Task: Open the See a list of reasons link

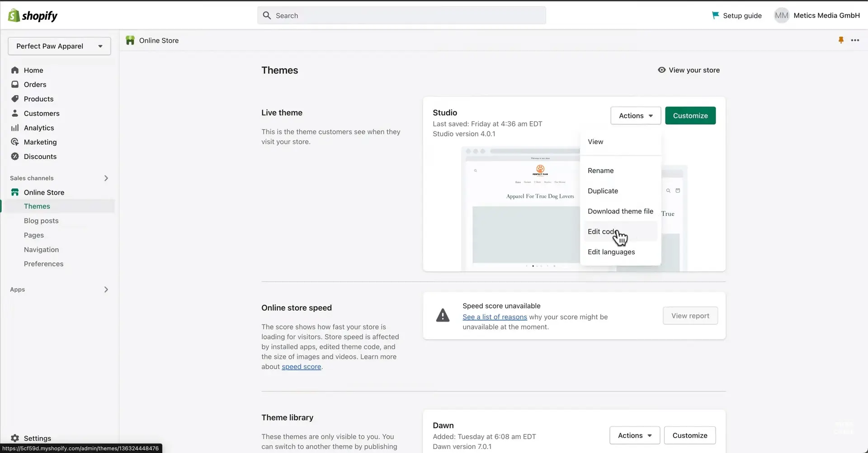Action: (495, 317)
